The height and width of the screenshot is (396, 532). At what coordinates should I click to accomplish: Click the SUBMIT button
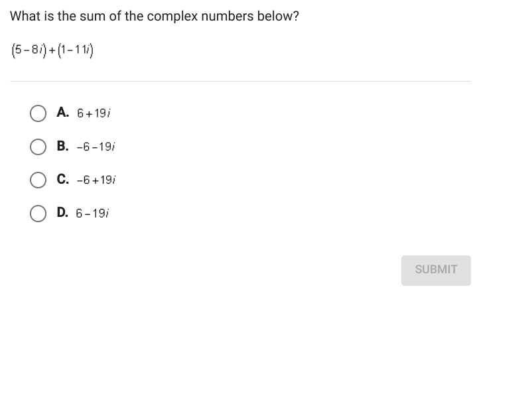pos(436,270)
